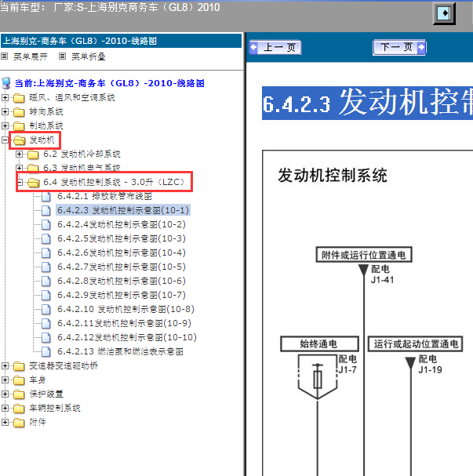Click page icon of 6.4.2.10 示意图(10-8)
The image size is (473, 476).
pos(45,310)
